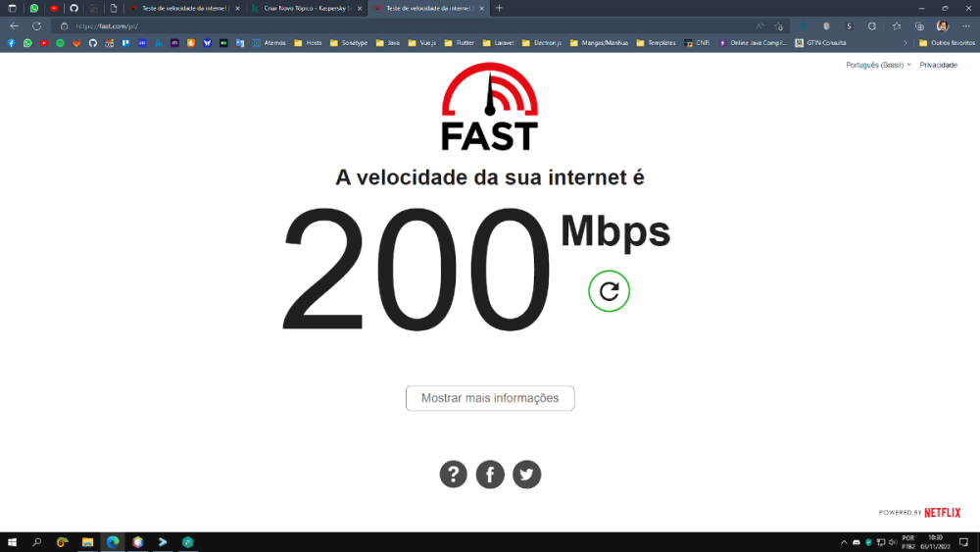Image resolution: width=980 pixels, height=552 pixels.
Task: Add this page to favorites with the star icon
Action: click(x=778, y=26)
